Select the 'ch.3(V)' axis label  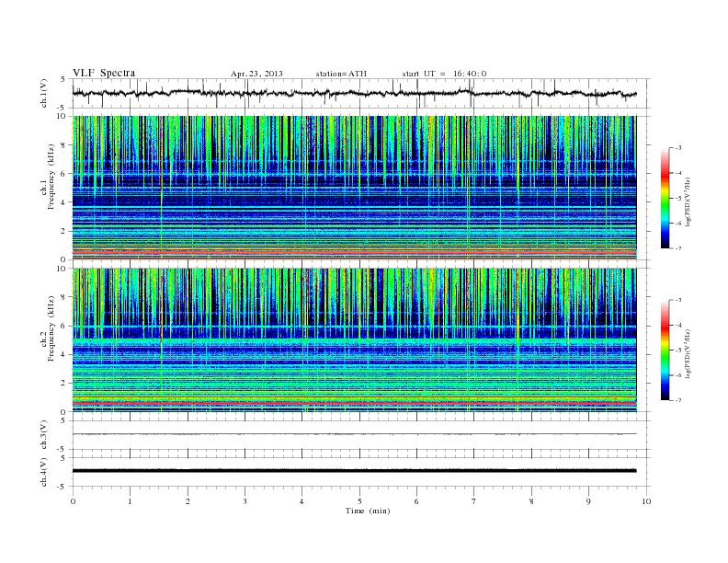coord(44,435)
